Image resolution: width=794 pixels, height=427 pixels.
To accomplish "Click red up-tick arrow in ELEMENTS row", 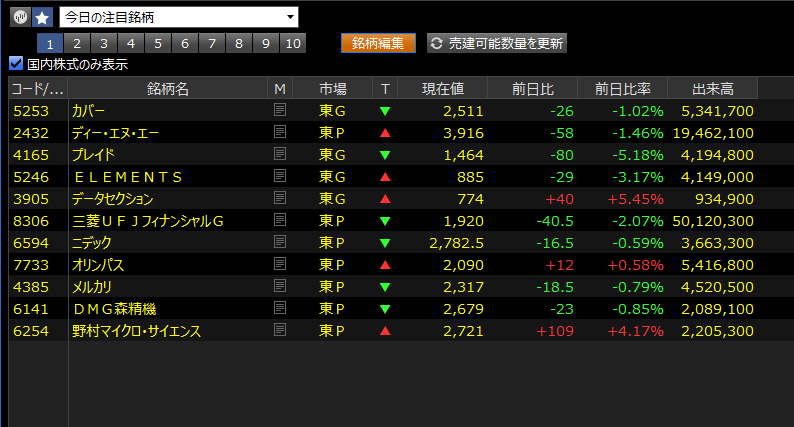I will pos(385,177).
